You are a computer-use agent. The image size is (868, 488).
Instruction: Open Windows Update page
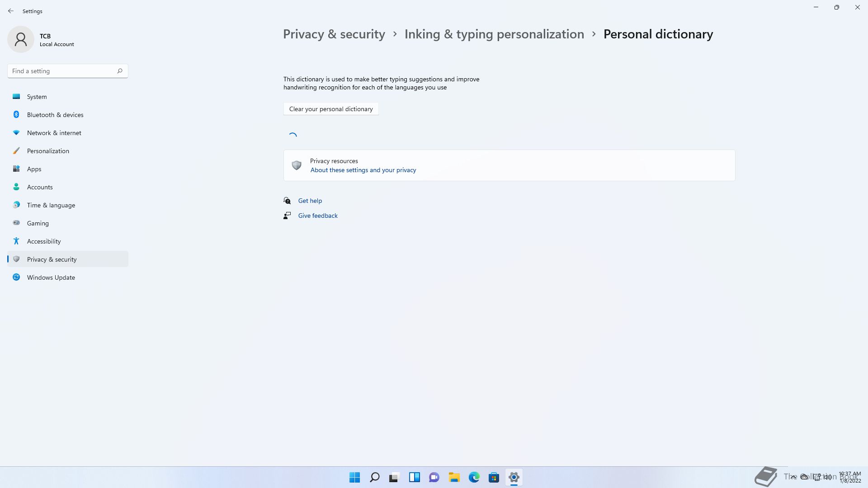tap(51, 277)
